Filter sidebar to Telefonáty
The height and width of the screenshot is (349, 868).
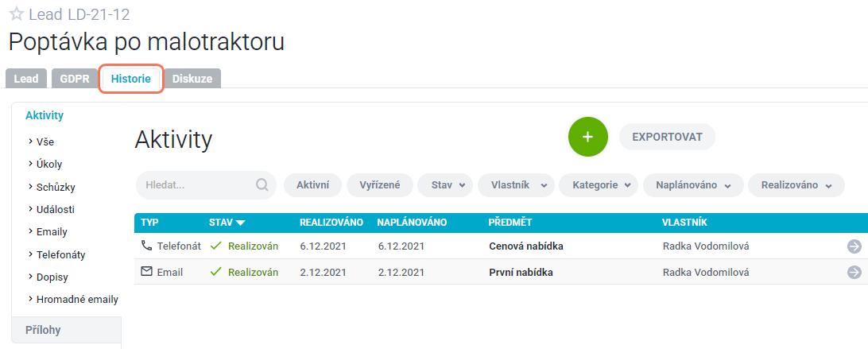(60, 255)
